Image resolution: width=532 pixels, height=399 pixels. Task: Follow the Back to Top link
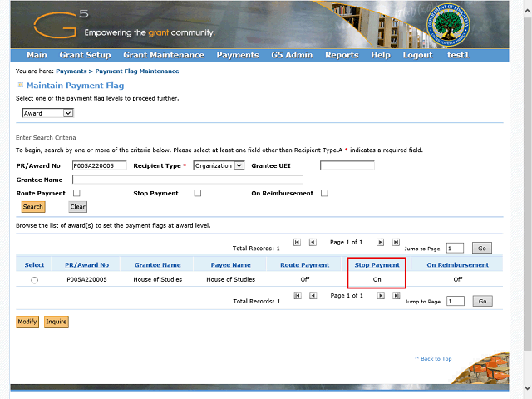(435, 358)
